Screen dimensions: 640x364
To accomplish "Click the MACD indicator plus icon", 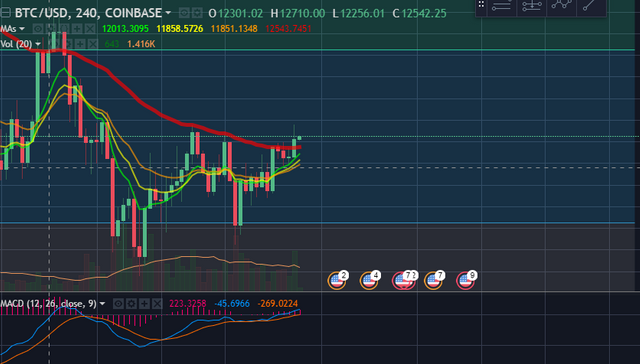I will click(144, 304).
